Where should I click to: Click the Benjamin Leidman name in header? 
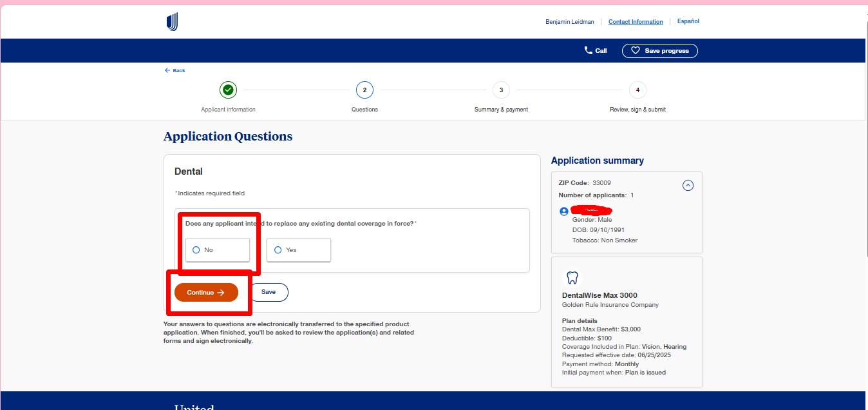tap(569, 22)
